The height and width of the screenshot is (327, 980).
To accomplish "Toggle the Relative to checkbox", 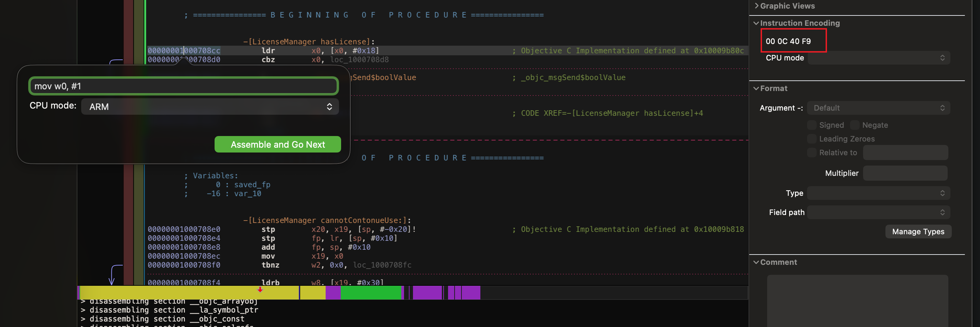I will coord(812,153).
